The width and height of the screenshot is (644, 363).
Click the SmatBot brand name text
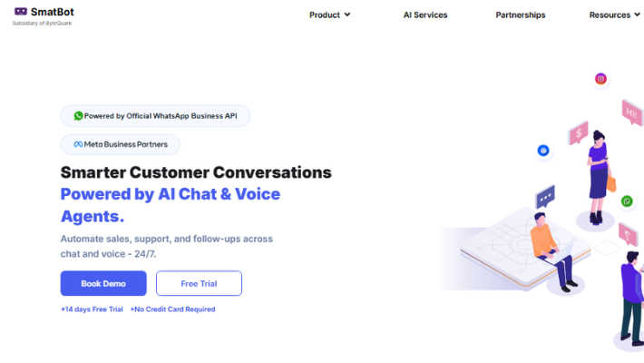coord(53,12)
